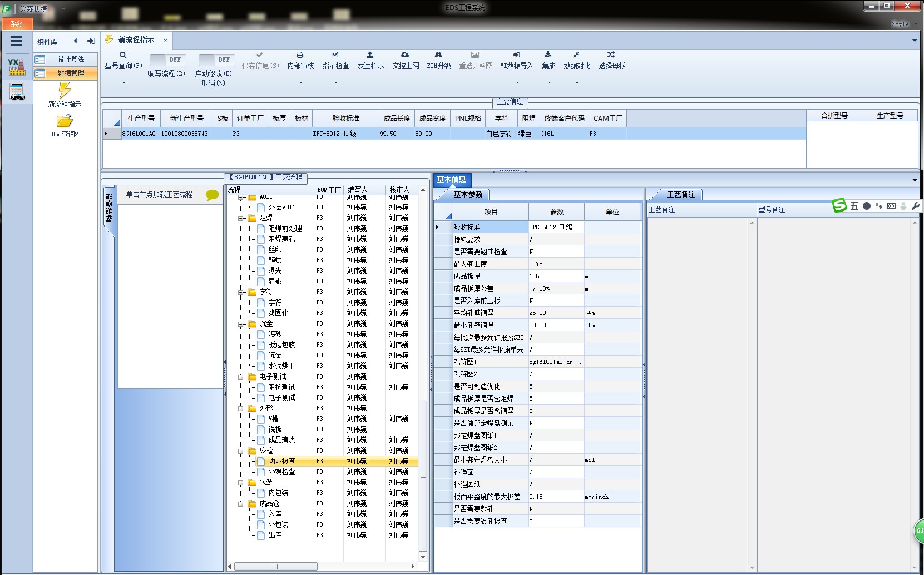Click the ECN升级 icon
This screenshot has width=924, height=575.
click(x=438, y=55)
